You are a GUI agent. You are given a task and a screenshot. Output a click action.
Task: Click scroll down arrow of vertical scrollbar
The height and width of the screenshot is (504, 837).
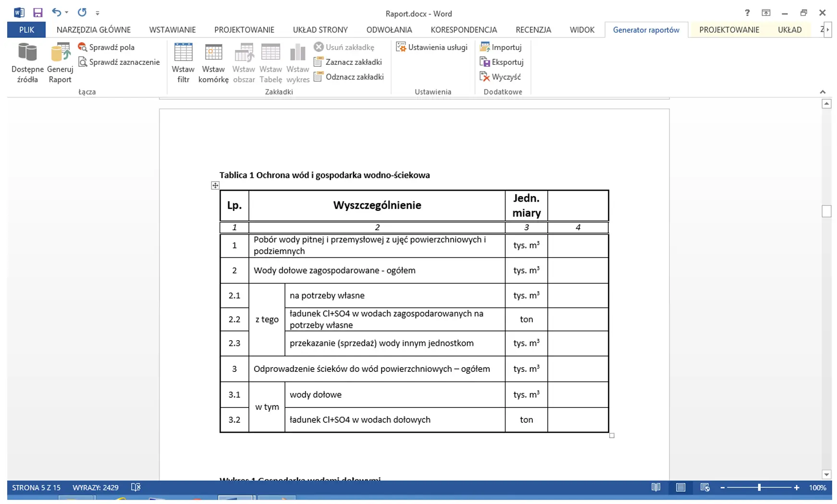point(826,475)
